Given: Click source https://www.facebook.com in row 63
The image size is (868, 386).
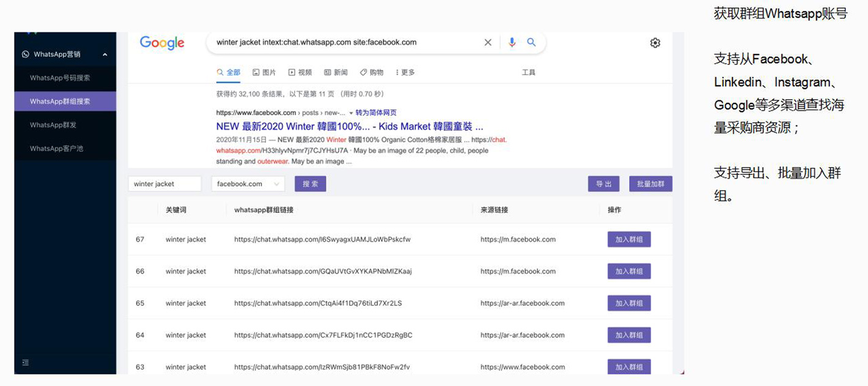Looking at the screenshot, I should (x=523, y=367).
